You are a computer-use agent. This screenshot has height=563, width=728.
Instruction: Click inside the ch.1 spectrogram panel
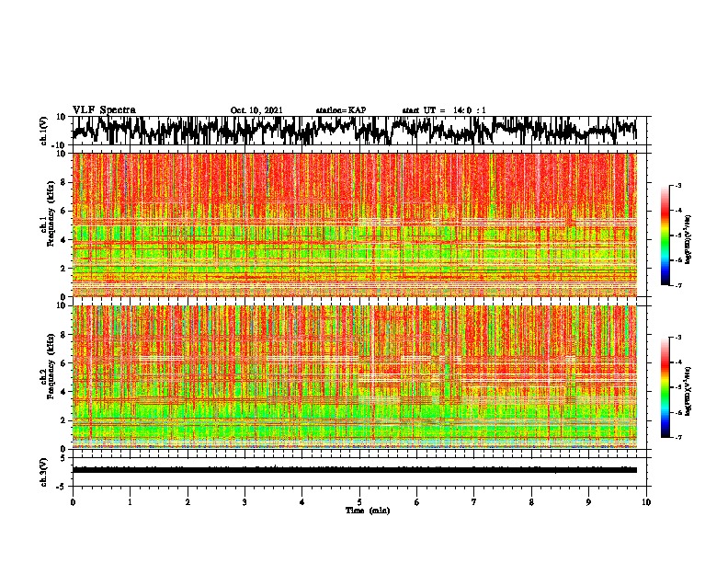coord(354,224)
